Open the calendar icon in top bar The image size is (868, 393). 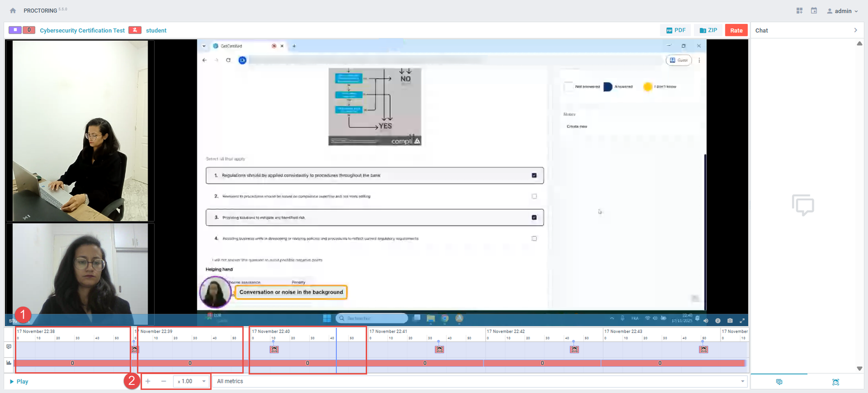[814, 11]
